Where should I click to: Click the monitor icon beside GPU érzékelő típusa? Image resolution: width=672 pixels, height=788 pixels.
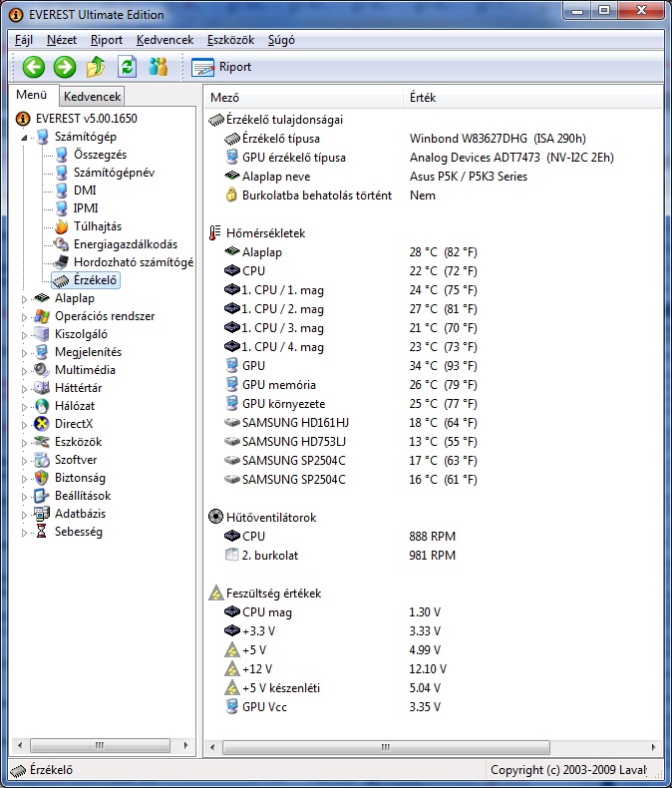click(231, 158)
